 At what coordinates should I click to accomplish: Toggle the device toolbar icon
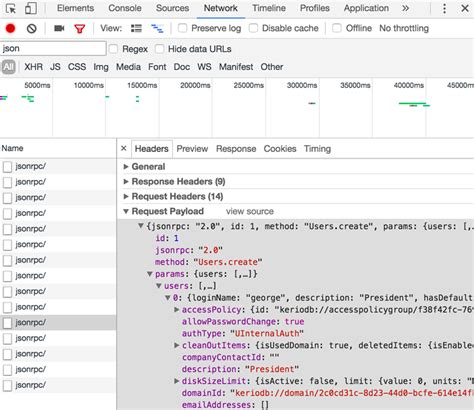tap(31, 8)
